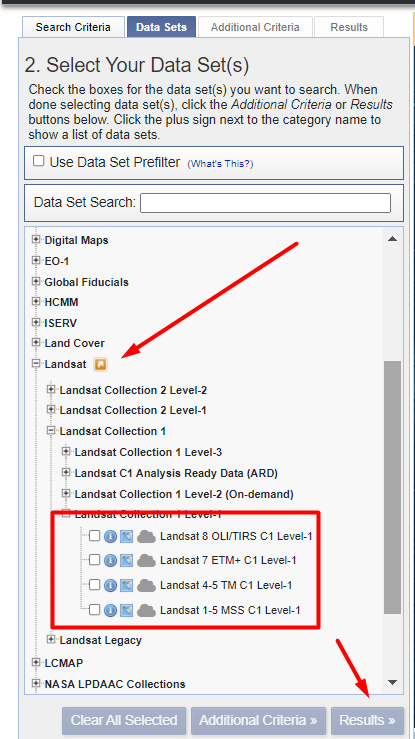This screenshot has width=415, height=739.
Task: Select the Landsat 7 ETM+ C1 Level-1 label
Action: pos(228,560)
